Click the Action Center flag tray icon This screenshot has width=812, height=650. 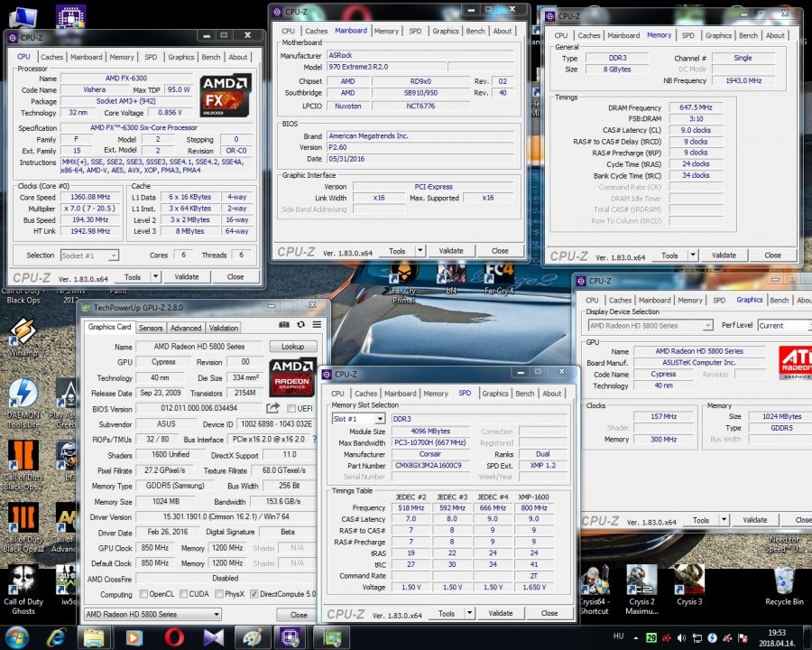[x=743, y=637]
